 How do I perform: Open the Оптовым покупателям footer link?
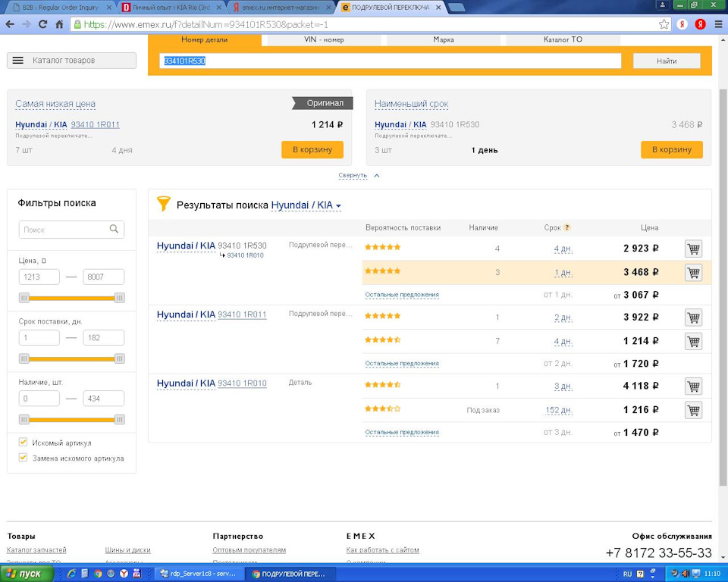(x=249, y=550)
